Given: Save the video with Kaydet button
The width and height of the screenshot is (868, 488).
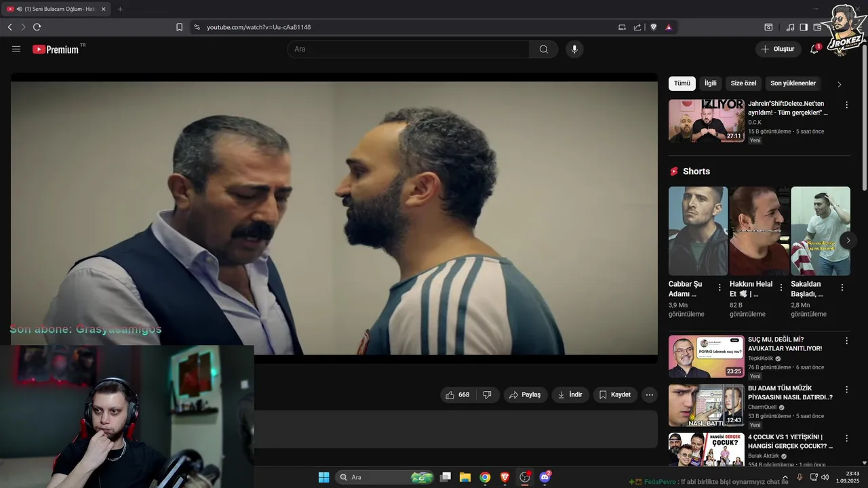Looking at the screenshot, I should pyautogui.click(x=615, y=394).
